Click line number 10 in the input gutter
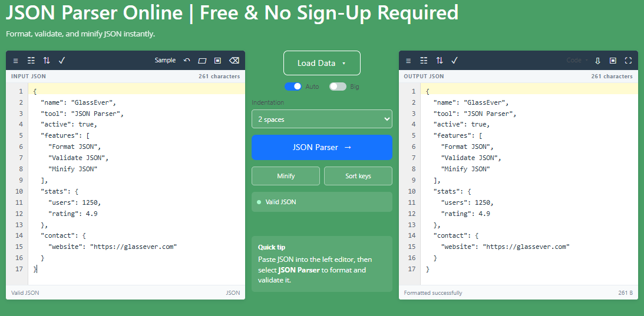The height and width of the screenshot is (316, 644). point(19,192)
